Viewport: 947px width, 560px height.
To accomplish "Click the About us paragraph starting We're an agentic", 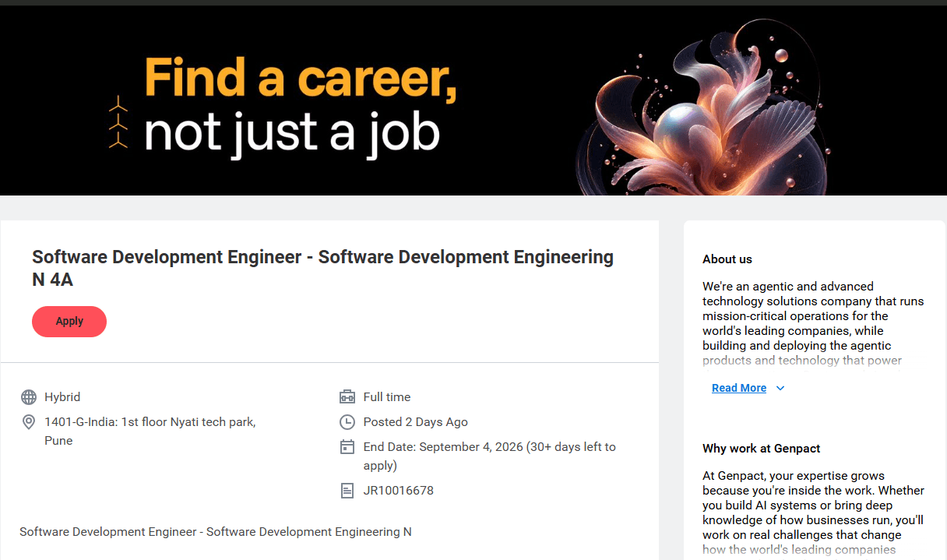I will tap(814, 323).
